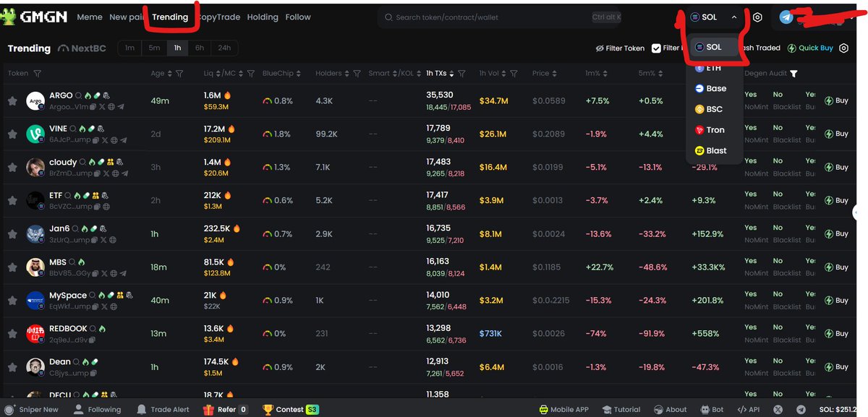Click the Buy button for cloudy token
The width and height of the screenshot is (868, 417).
tap(838, 167)
